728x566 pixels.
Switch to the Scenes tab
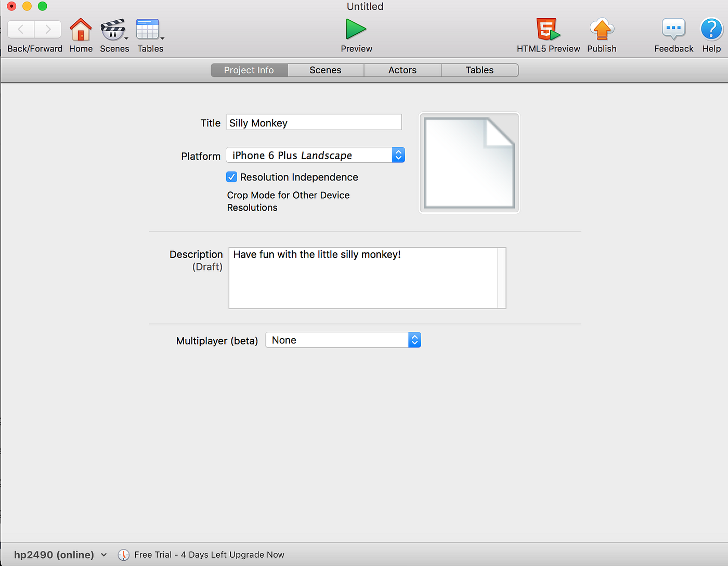[326, 70]
